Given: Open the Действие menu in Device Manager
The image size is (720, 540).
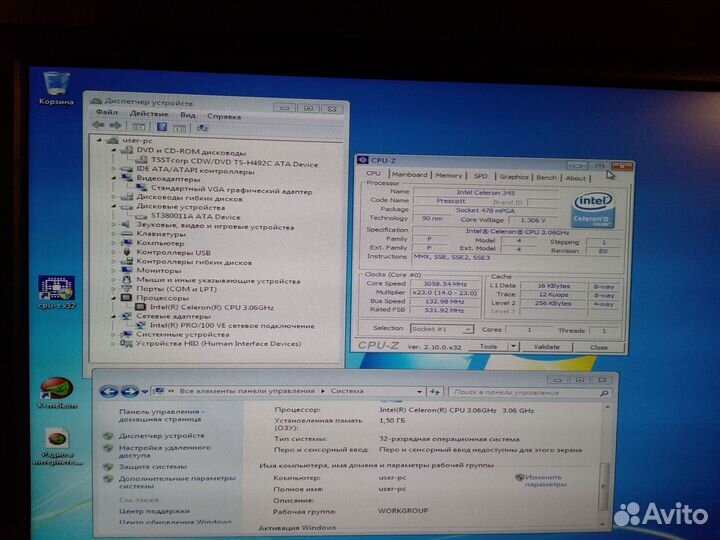Looking at the screenshot, I should pyautogui.click(x=148, y=115).
